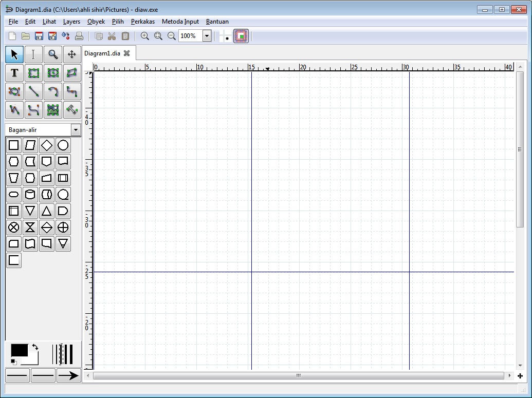Pick the flowchart cylinder magnetic disk shape
532x398 pixels.
tap(30, 194)
